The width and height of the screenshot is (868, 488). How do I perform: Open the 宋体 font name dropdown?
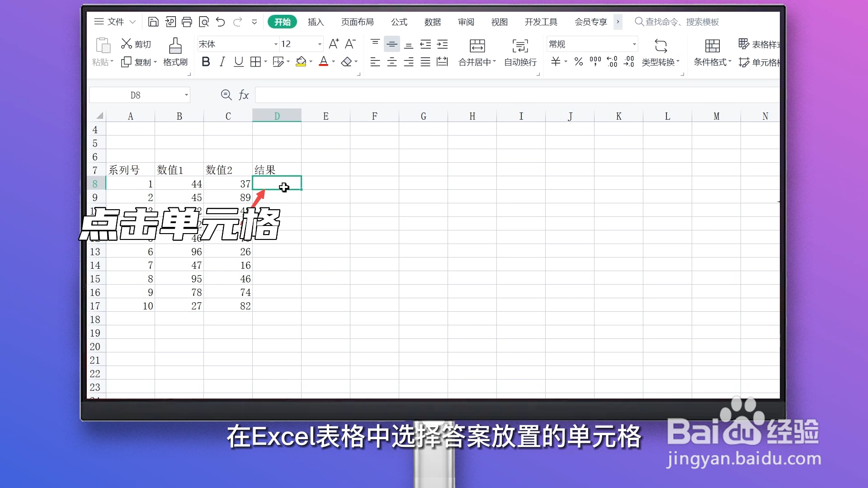pyautogui.click(x=274, y=43)
